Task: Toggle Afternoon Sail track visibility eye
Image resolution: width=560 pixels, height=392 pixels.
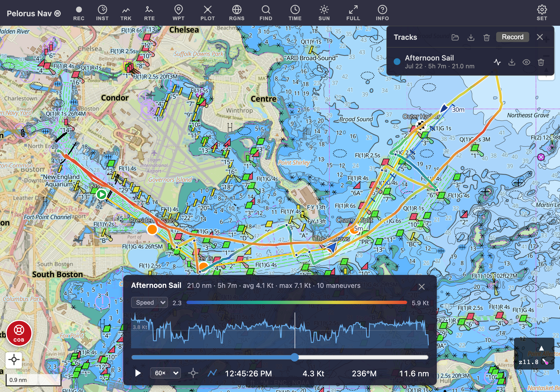Action: [x=526, y=62]
